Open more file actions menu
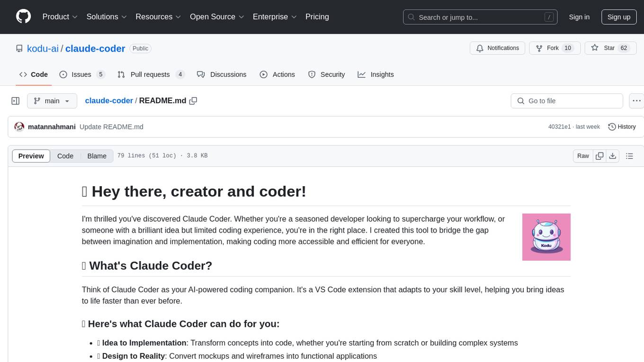Screen dimensions: 644x362 pos(636,101)
